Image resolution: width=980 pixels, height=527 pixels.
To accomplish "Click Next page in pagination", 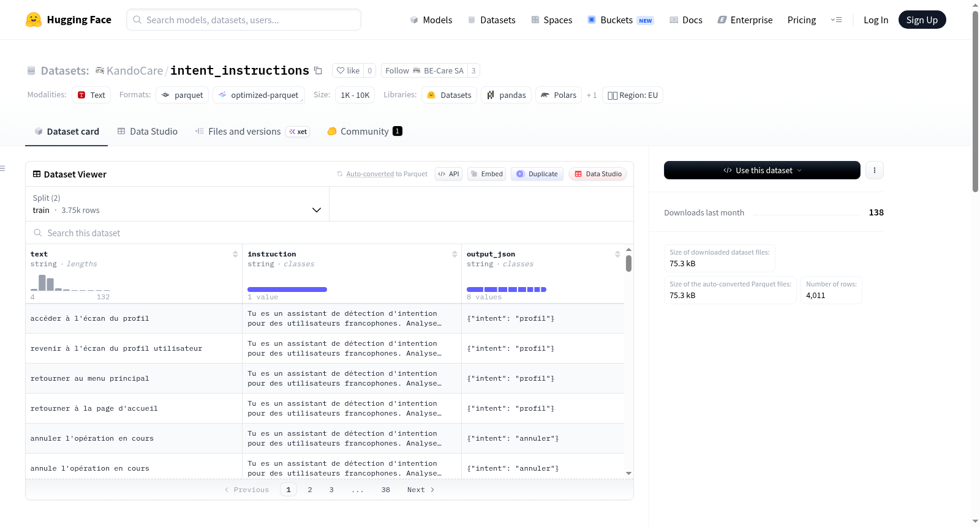I will pyautogui.click(x=421, y=490).
